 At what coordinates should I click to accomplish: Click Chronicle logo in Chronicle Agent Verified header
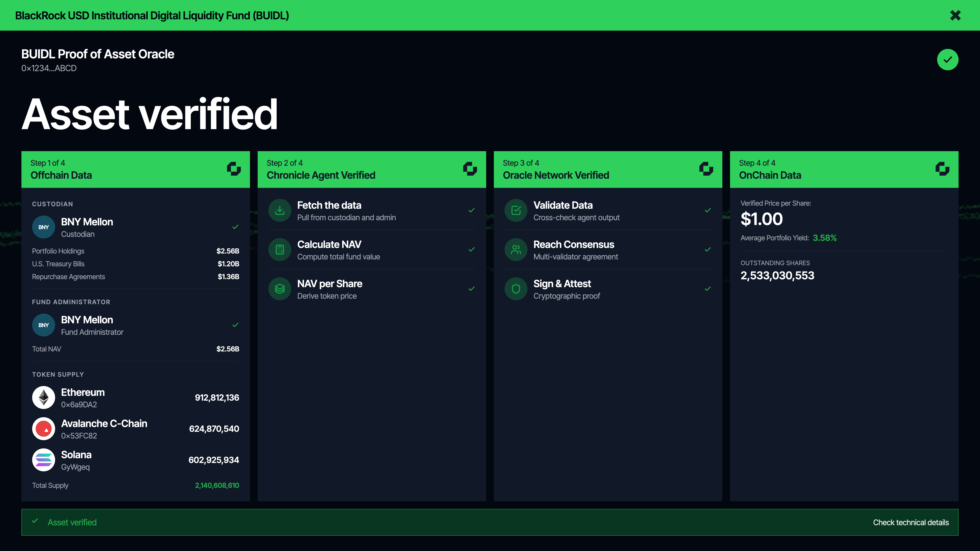(470, 169)
